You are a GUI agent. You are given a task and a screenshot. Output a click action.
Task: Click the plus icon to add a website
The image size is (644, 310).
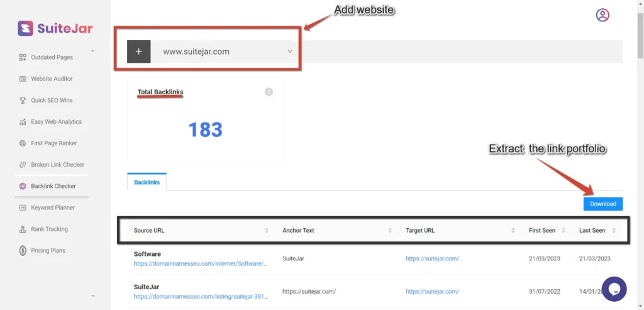pyautogui.click(x=139, y=52)
